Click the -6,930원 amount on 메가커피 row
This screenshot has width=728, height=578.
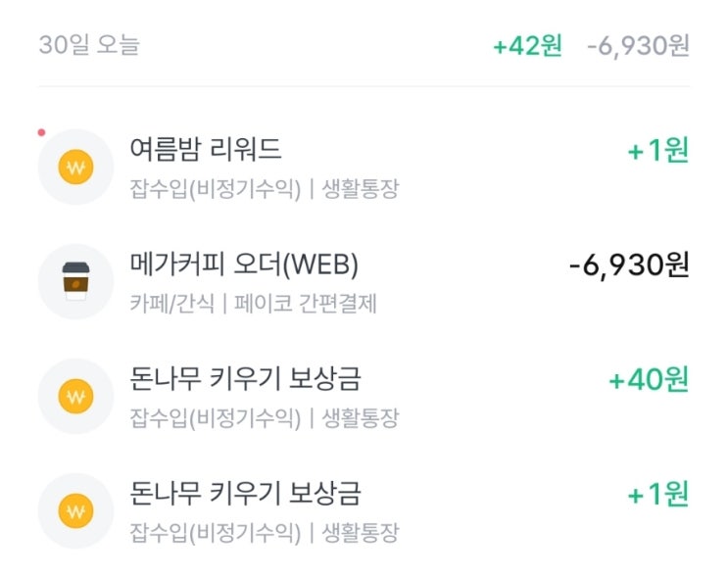click(629, 265)
